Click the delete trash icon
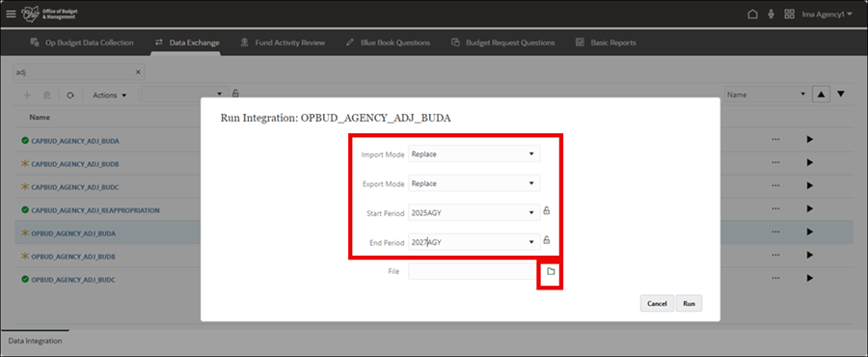 point(47,96)
